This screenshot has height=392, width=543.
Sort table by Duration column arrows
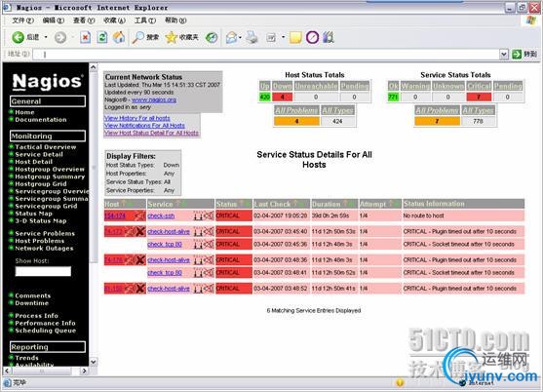pos(348,204)
